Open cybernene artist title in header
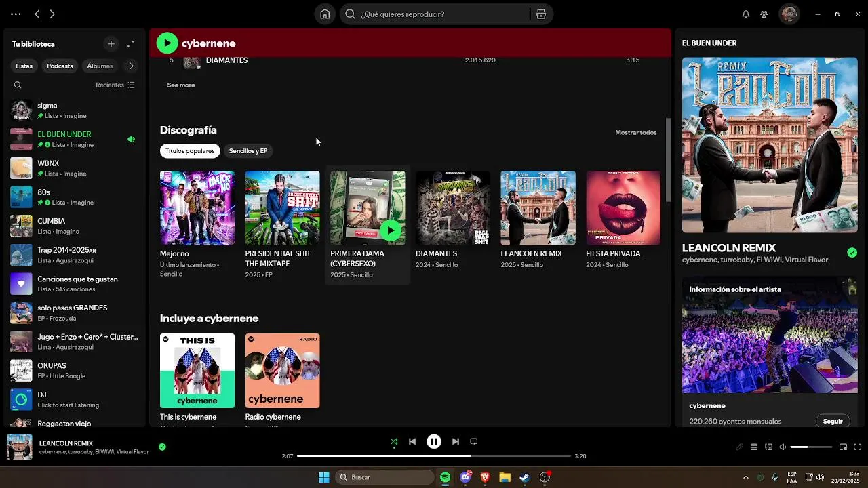This screenshot has height=488, width=868. (209, 43)
